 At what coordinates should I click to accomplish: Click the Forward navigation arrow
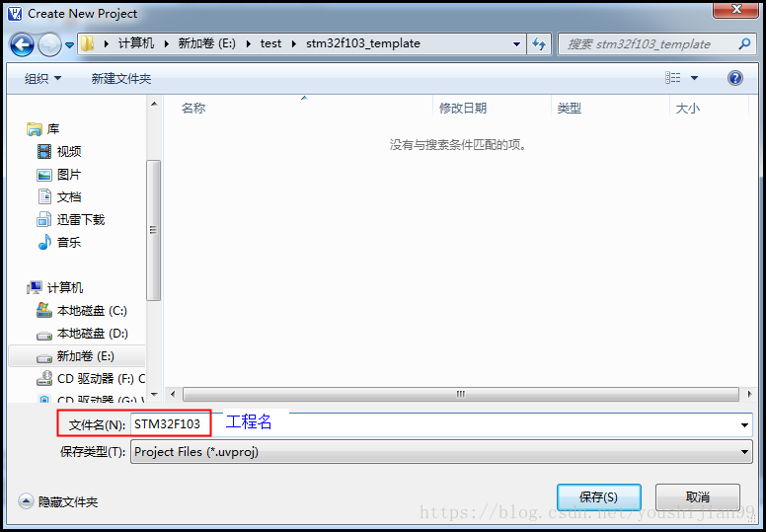49,44
